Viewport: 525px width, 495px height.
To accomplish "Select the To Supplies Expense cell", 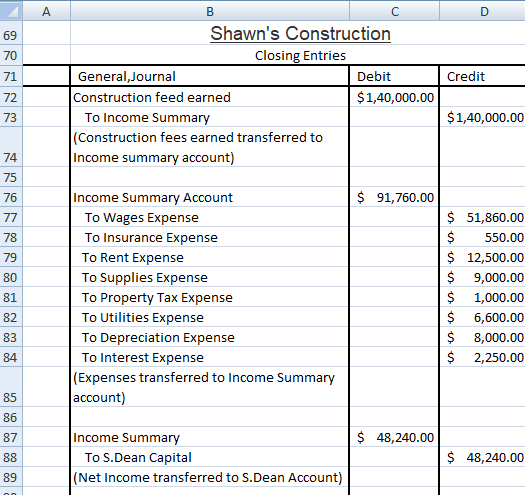I will pos(210,277).
